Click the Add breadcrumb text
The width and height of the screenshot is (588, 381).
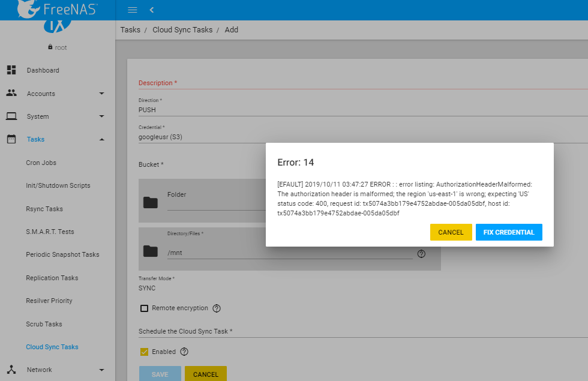[x=232, y=29]
